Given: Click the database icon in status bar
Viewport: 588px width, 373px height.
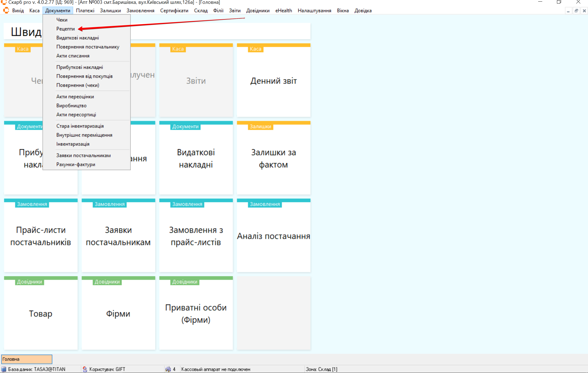Looking at the screenshot, I should pos(4,369).
